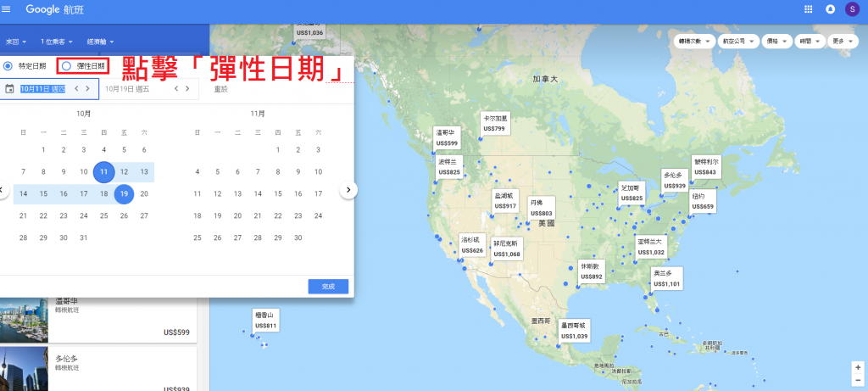Click 重設 to reset dates
This screenshot has height=391, width=868.
[221, 88]
